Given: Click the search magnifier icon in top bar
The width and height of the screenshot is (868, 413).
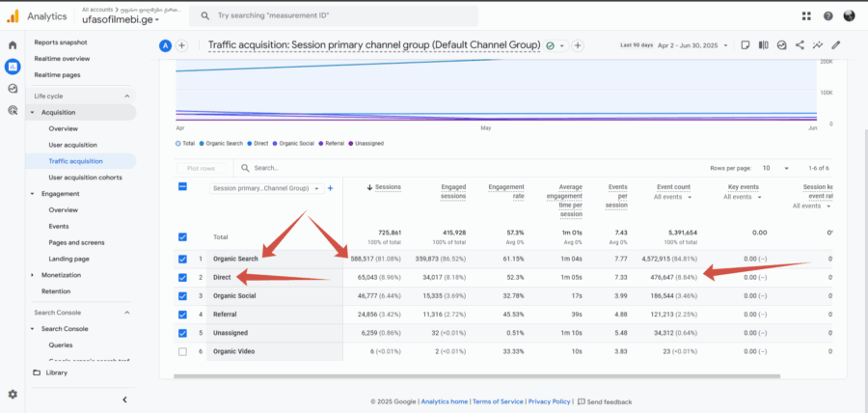Looking at the screenshot, I should pyautogui.click(x=204, y=16).
